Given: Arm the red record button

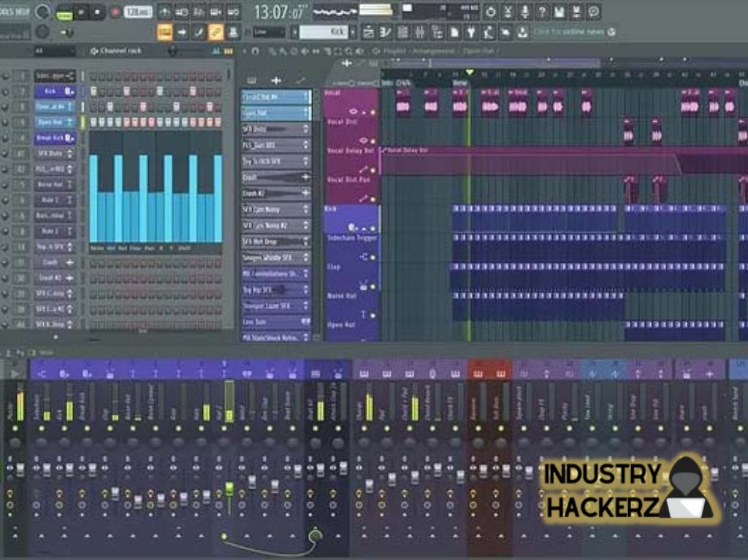Looking at the screenshot, I should pos(115,12).
